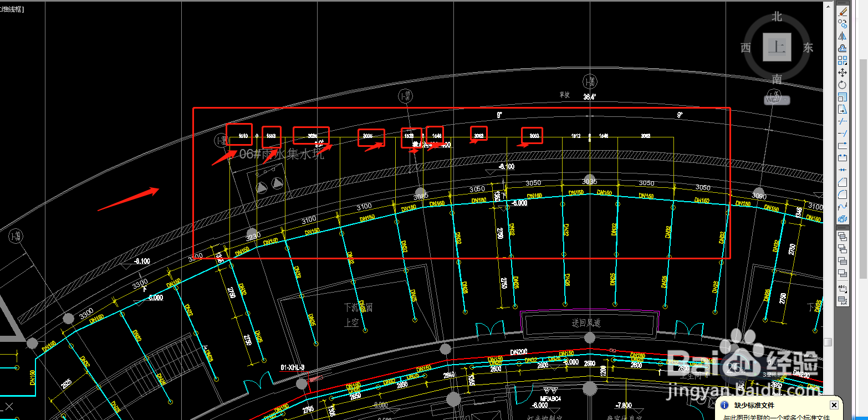The height and width of the screenshot is (420, 868).
Task: Click the 36.4° angle annotation
Action: (590, 96)
